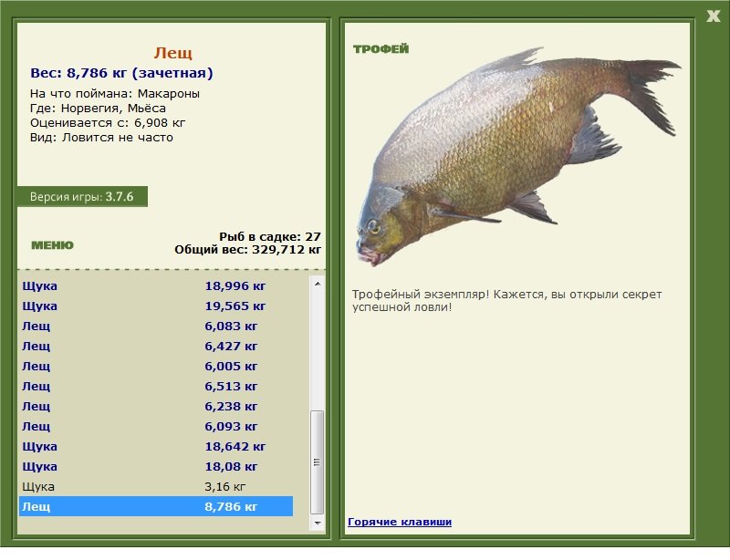Image resolution: width=730 pixels, height=560 pixels.
Task: Click the scroll down arrow in fish list
Action: point(317,524)
